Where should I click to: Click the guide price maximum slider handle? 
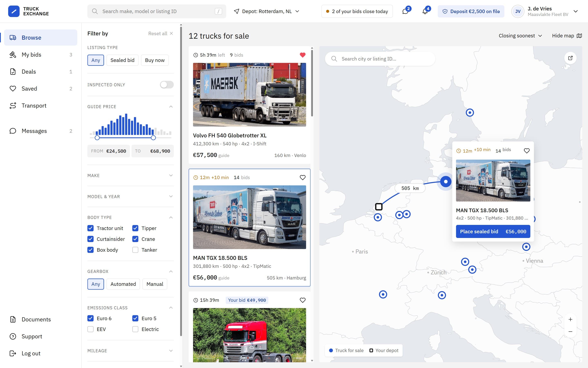pyautogui.click(x=153, y=138)
